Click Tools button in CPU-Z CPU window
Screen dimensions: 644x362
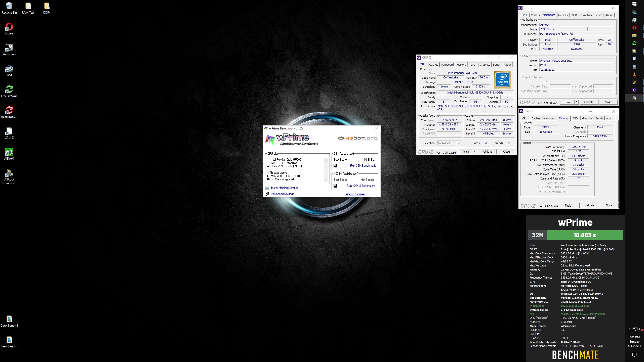[x=466, y=152]
